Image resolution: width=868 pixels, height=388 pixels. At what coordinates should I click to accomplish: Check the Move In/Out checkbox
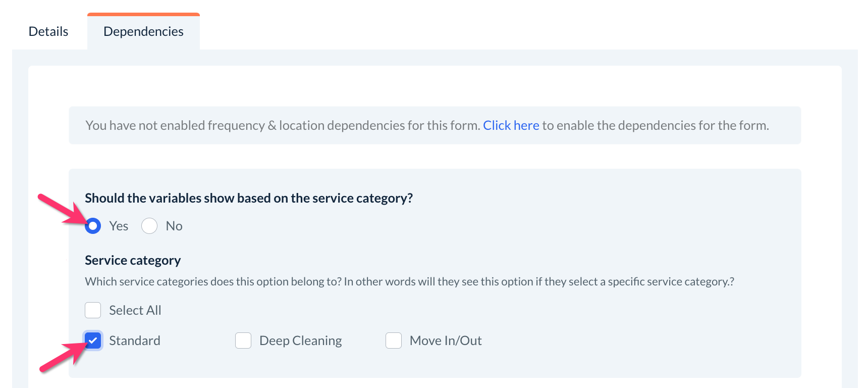tap(394, 341)
